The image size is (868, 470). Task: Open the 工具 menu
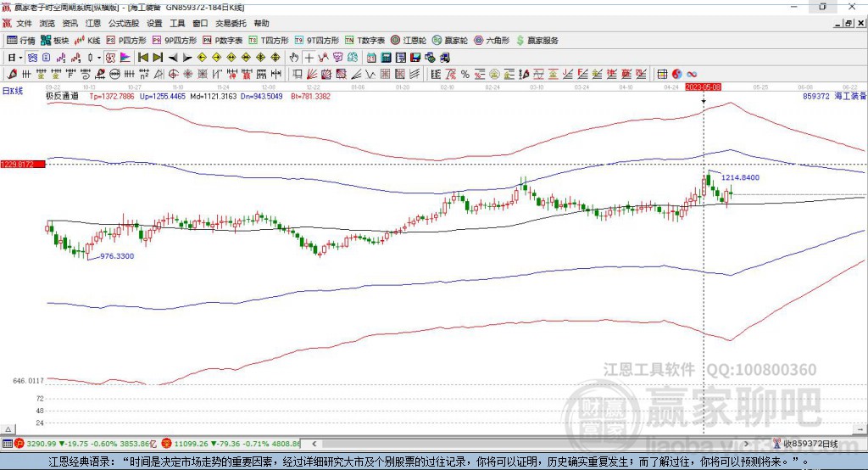pos(177,23)
